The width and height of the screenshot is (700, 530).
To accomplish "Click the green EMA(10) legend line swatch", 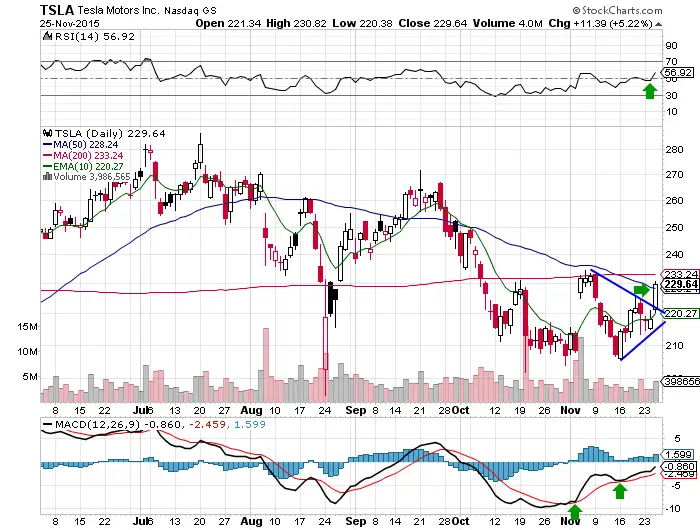I will coord(47,166).
